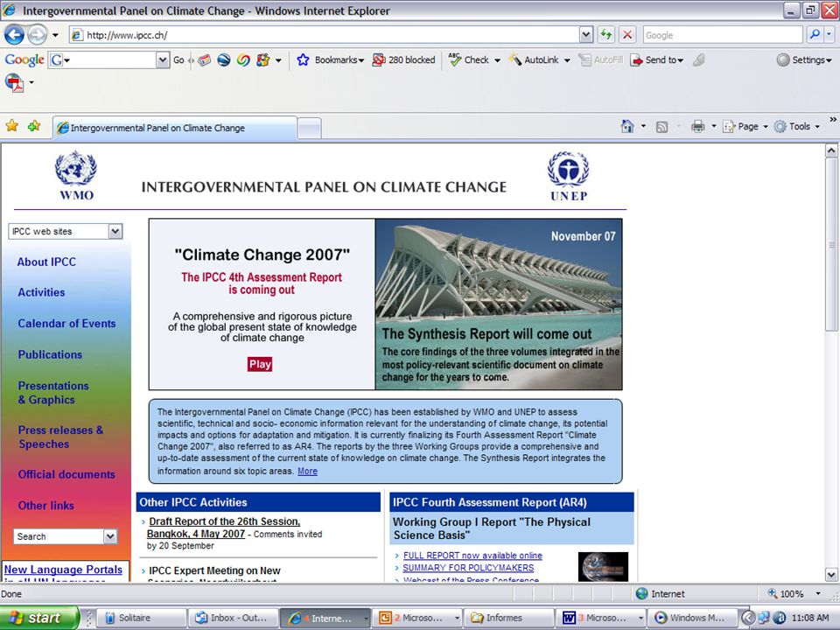
Task: Click the Google search input field
Action: click(722, 35)
